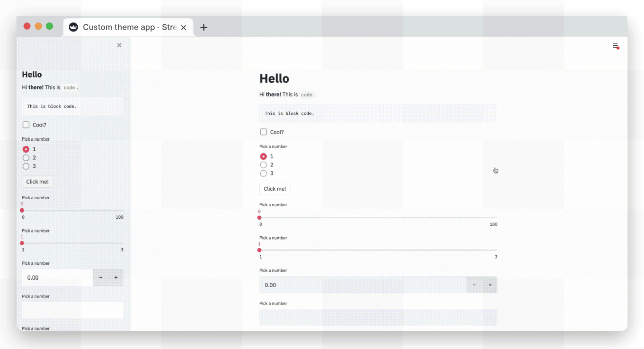Image resolution: width=644 pixels, height=349 pixels.
Task: Select radio option 2 in the main area
Action: pyautogui.click(x=263, y=165)
